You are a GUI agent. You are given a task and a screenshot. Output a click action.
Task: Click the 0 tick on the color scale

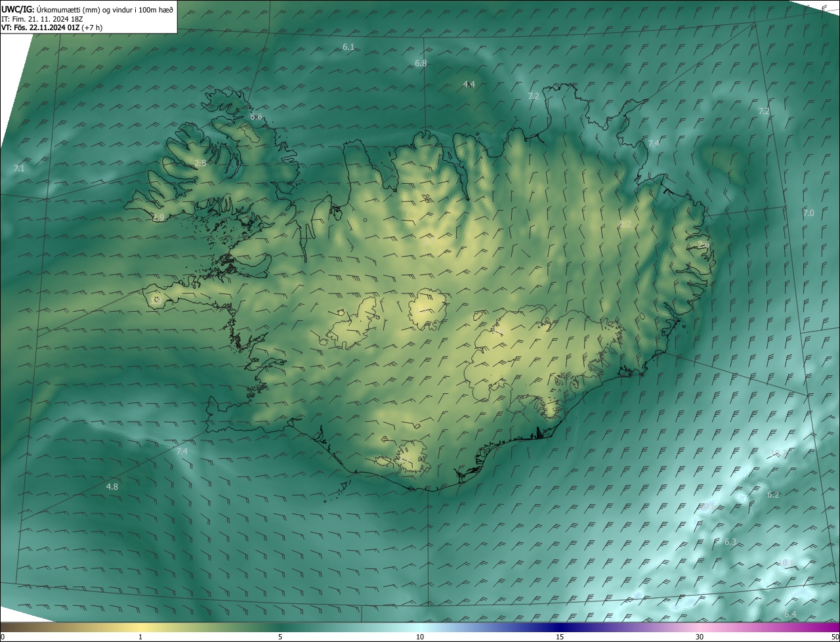point(3,637)
